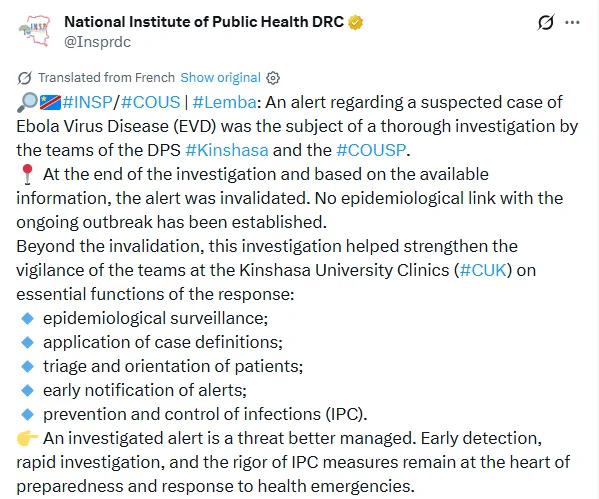This screenshot has height=499, width=599.
Task: Open the translation settings gear icon
Action: click(273, 78)
